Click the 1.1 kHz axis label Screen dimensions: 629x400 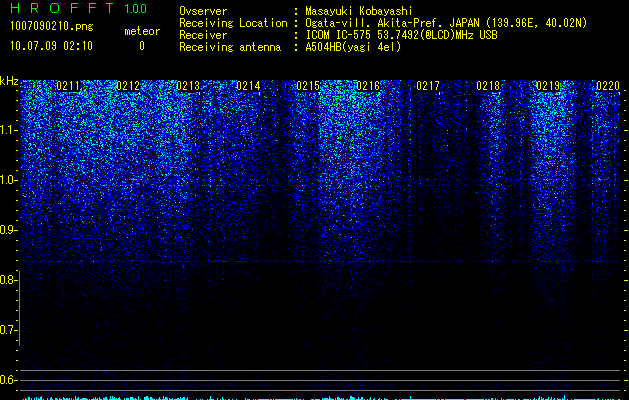pyautogui.click(x=9, y=130)
